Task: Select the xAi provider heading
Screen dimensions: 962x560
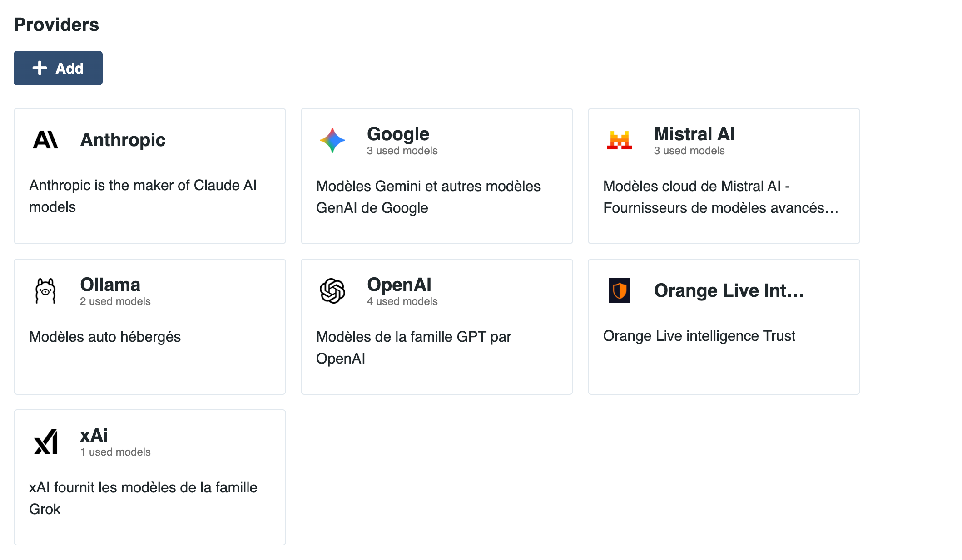Action: click(x=94, y=435)
